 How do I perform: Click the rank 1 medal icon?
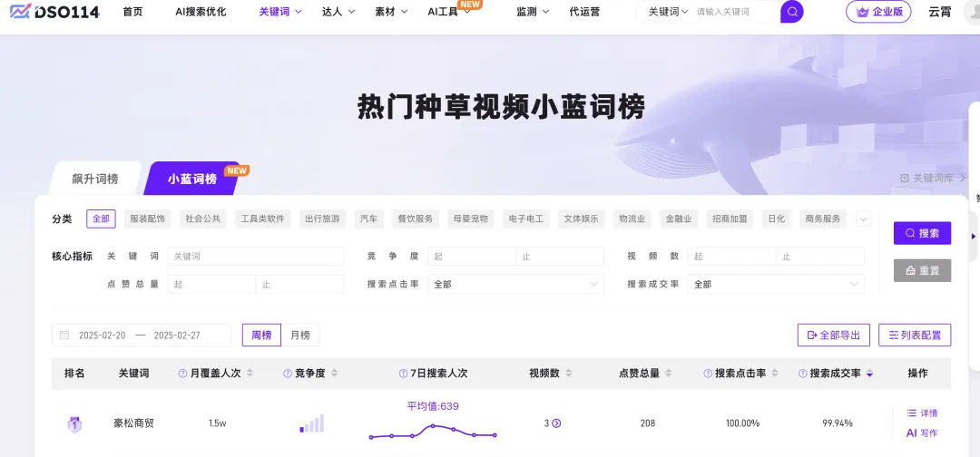(x=74, y=423)
